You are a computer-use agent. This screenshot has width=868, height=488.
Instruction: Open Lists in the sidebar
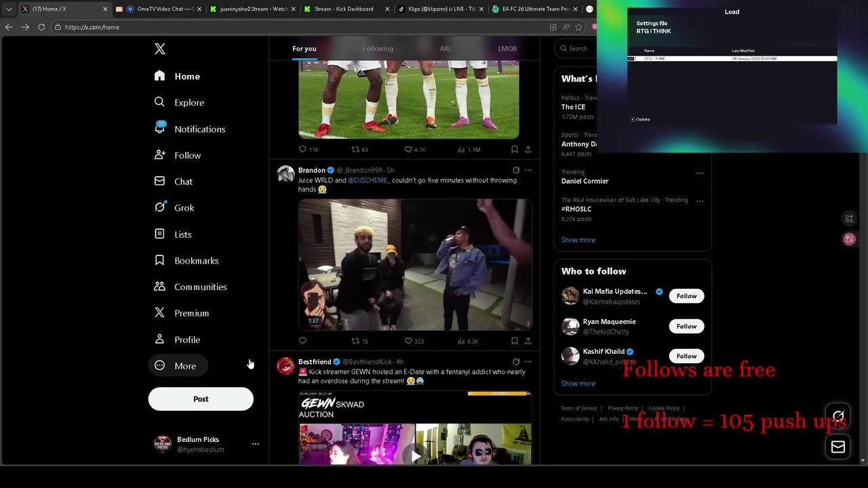[x=174, y=235]
